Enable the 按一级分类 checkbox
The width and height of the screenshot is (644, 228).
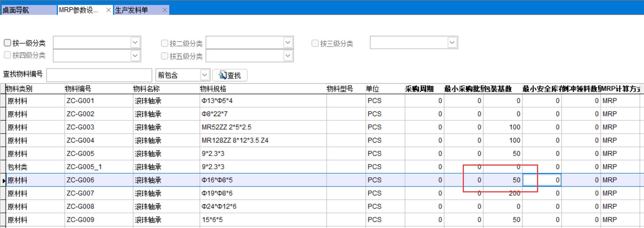tap(7, 43)
